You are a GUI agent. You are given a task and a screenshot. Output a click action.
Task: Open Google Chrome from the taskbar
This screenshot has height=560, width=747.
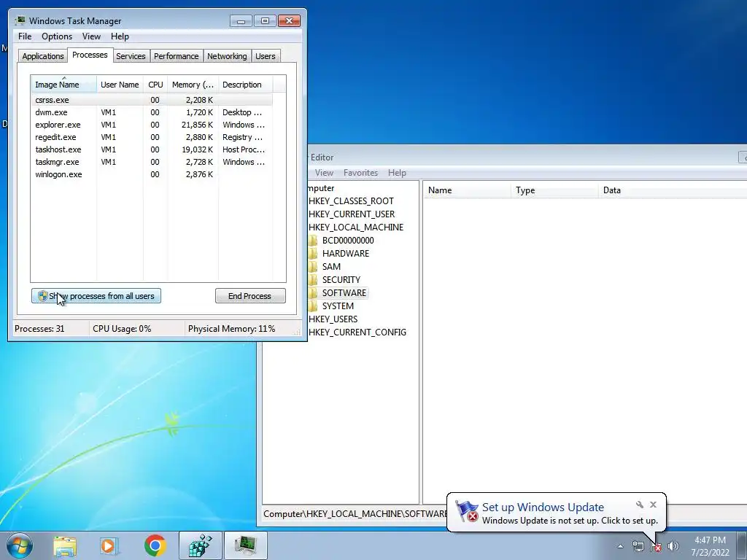tap(155, 545)
